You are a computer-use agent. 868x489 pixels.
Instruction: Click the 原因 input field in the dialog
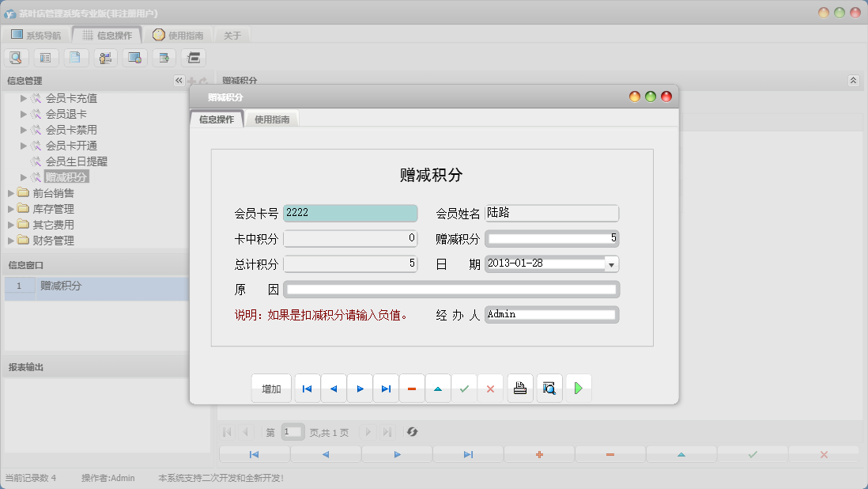coord(451,289)
